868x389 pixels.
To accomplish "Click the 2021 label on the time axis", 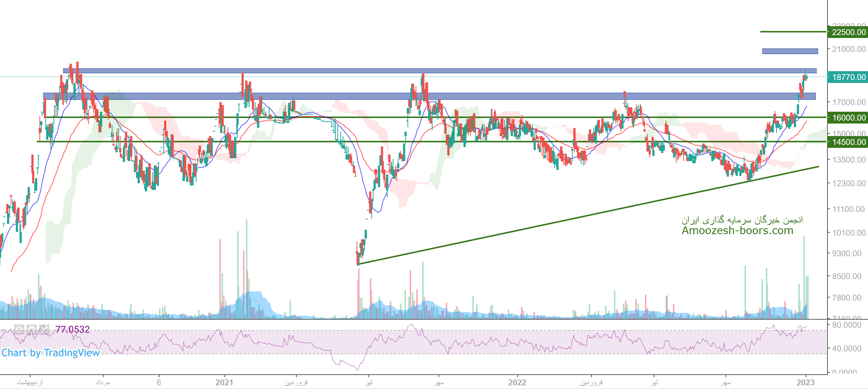I will tap(224, 382).
